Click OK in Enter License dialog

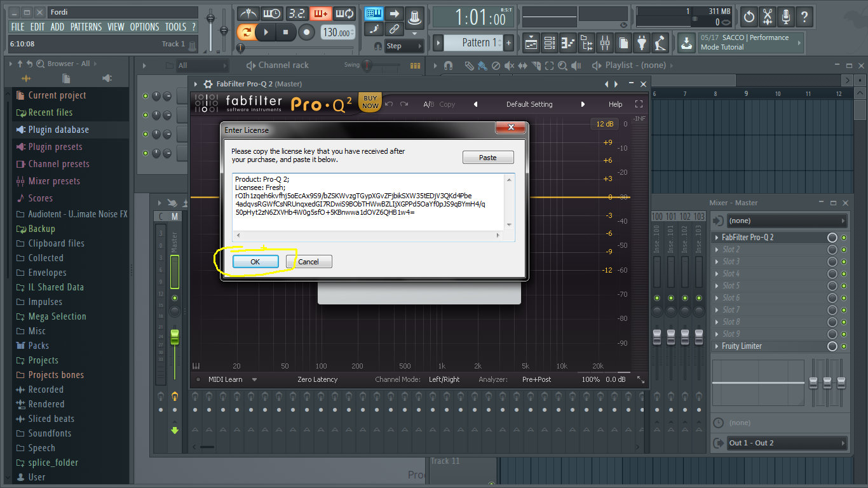255,262
